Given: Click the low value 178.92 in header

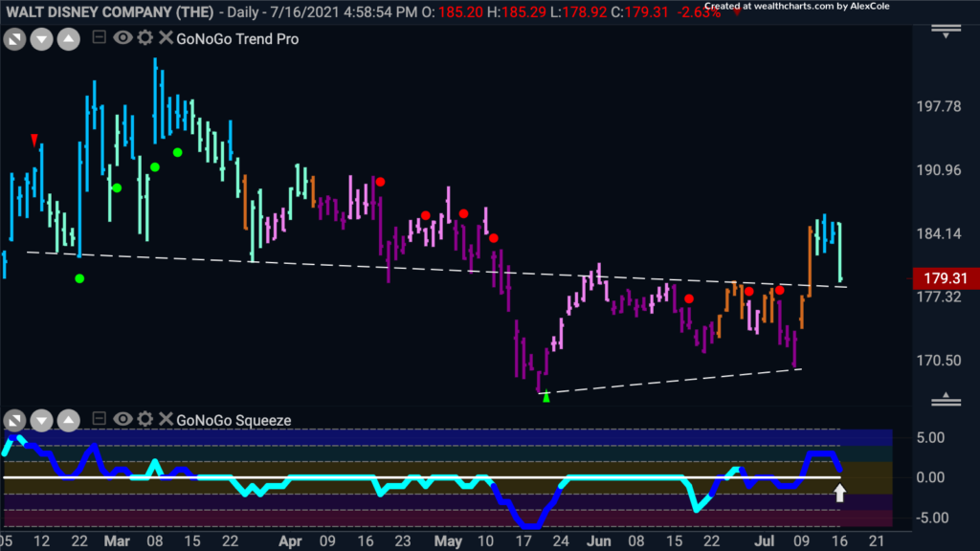Looking at the screenshot, I should click(x=584, y=12).
